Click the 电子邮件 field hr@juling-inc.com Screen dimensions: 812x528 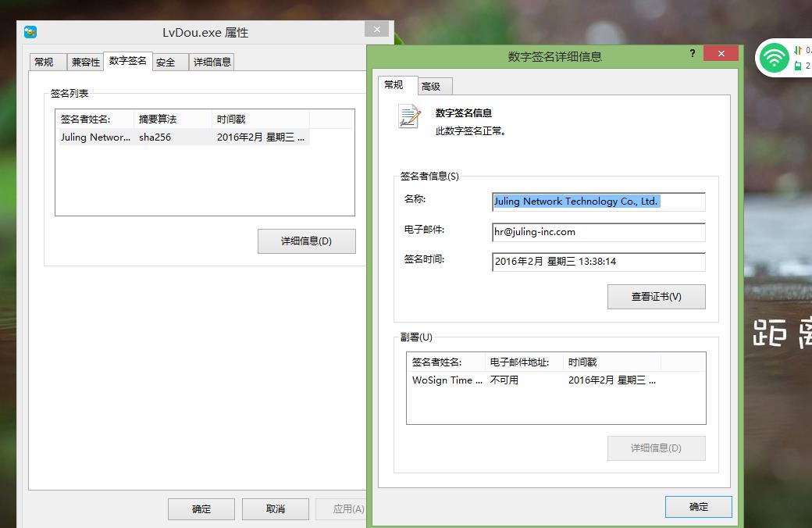599,232
